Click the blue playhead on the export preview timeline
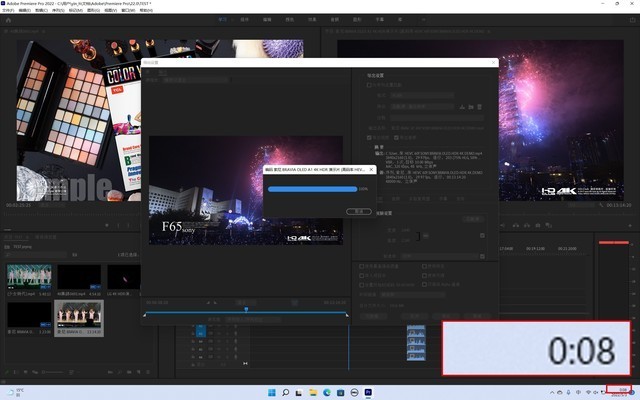Screen dimensions: 640x400 246,309
